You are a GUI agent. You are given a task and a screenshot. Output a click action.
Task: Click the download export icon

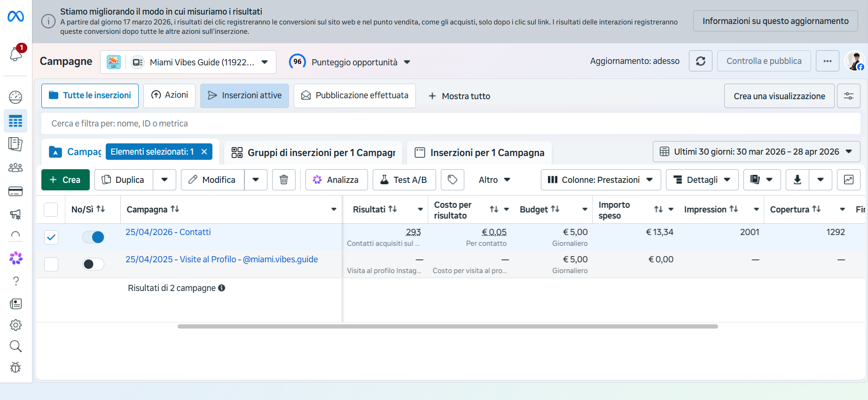798,180
